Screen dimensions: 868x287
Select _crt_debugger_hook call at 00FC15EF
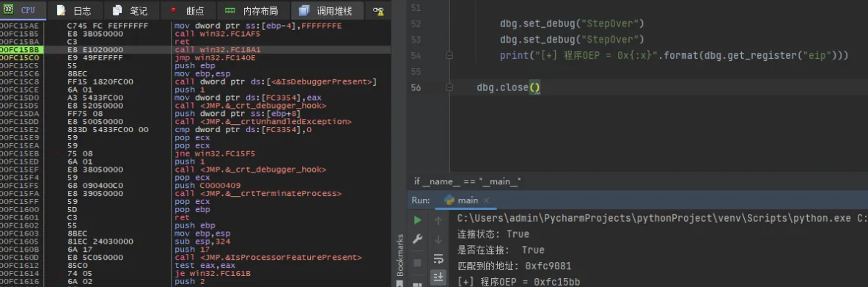coord(250,170)
